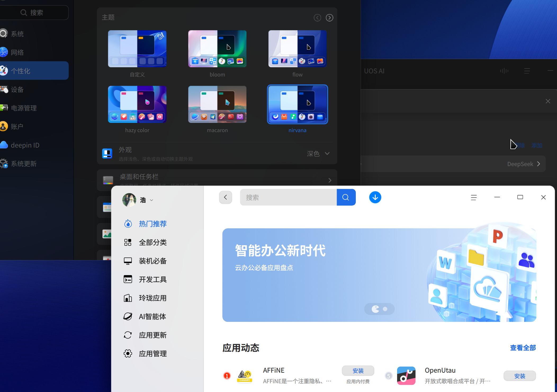Open downloads manager in app store
557x392 pixels.
[375, 197]
